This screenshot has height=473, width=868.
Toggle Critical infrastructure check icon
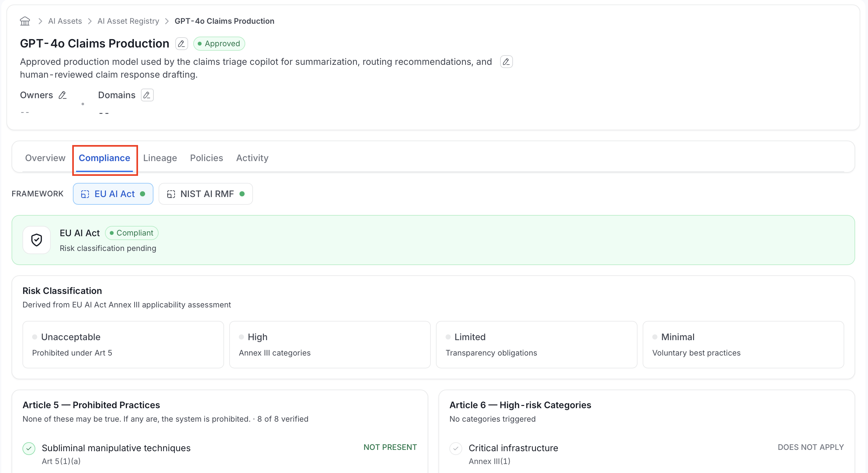point(456,449)
